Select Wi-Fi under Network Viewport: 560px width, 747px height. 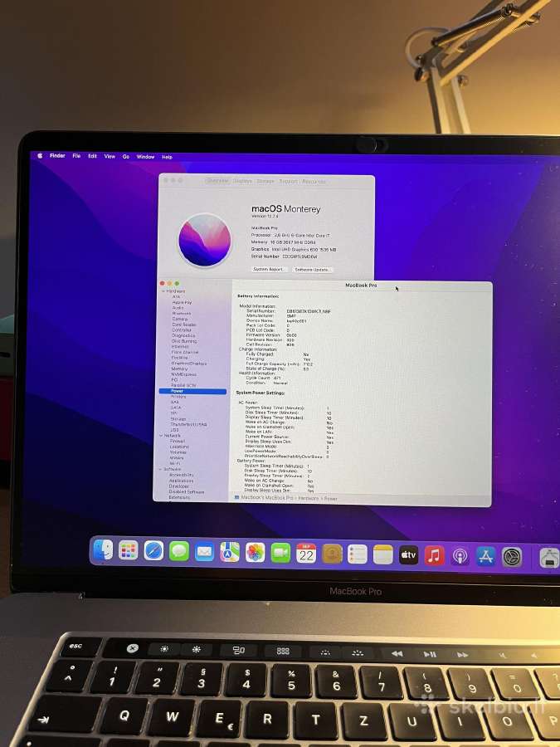point(175,463)
